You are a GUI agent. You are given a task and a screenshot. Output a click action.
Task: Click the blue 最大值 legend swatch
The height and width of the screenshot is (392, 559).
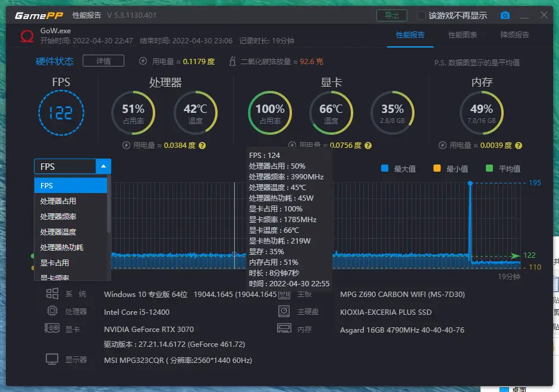click(x=385, y=168)
